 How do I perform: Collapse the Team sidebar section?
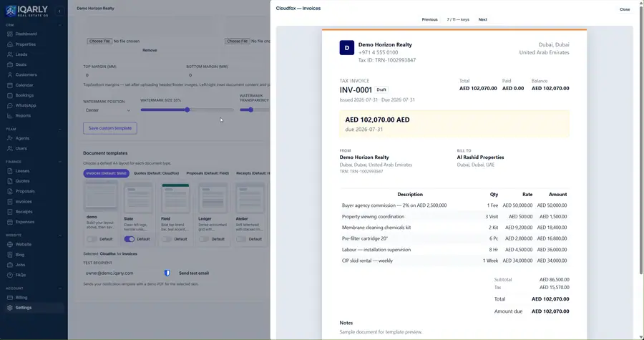click(x=60, y=130)
